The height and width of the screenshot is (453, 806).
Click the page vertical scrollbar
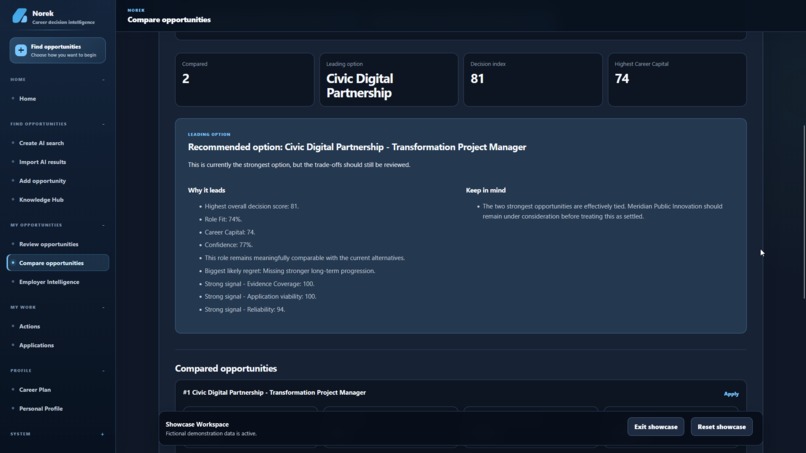pyautogui.click(x=803, y=211)
